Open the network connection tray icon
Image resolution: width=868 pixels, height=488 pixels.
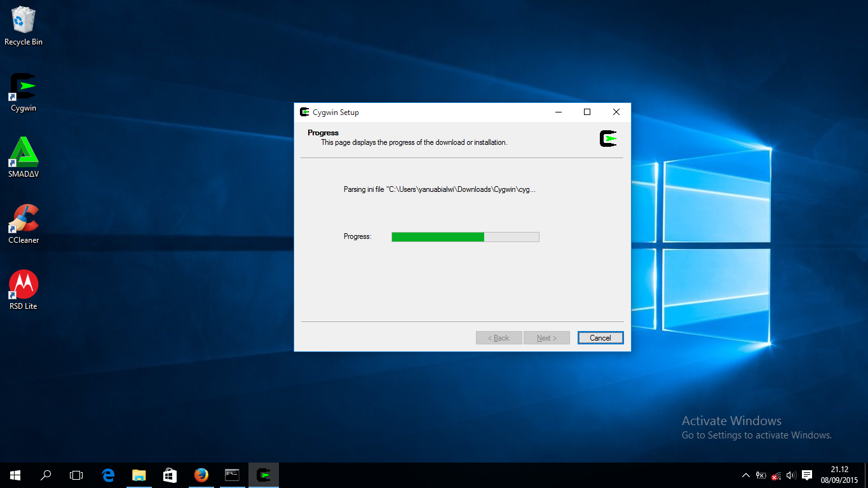776,475
